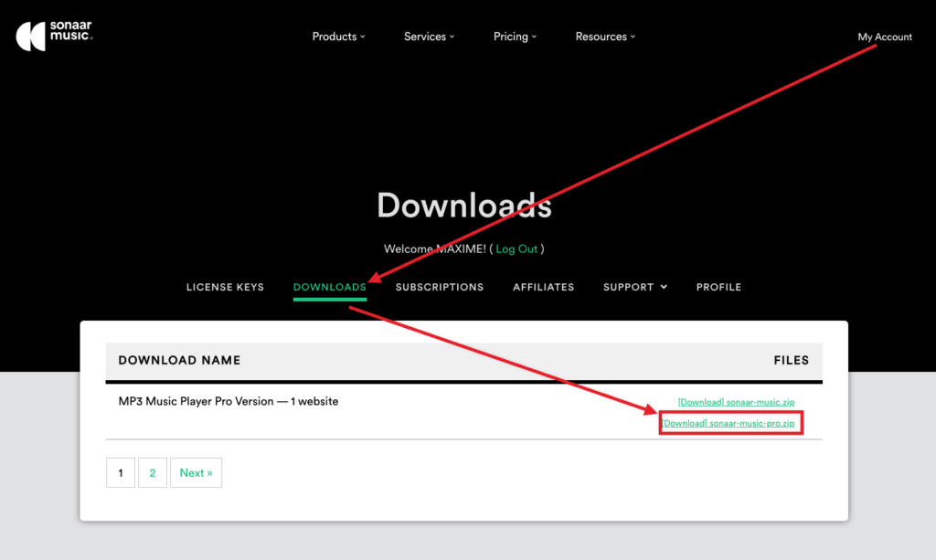Open the Profile tab
Screen dimensions: 936x560
[718, 287]
